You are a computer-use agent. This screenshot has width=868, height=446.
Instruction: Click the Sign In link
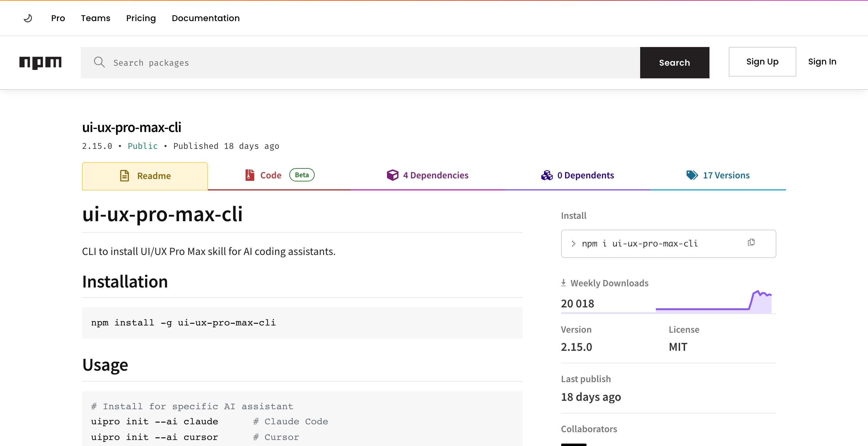tap(822, 62)
